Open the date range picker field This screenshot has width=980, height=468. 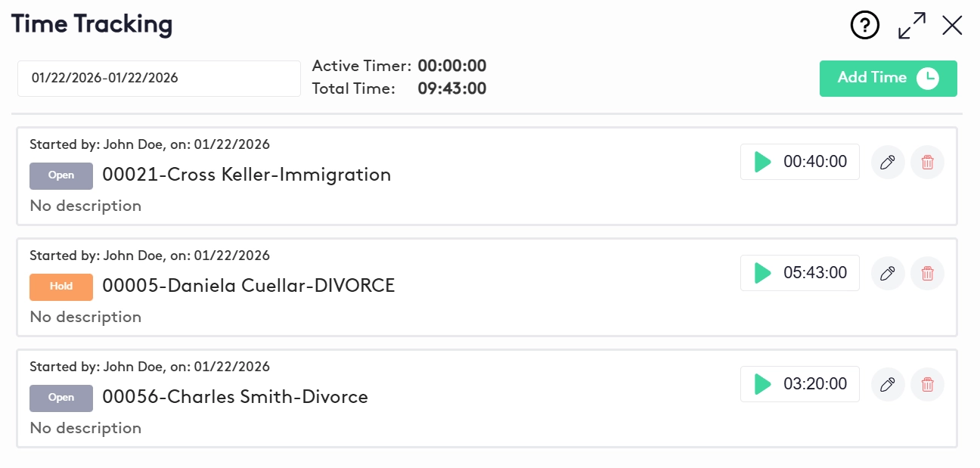pyautogui.click(x=159, y=78)
